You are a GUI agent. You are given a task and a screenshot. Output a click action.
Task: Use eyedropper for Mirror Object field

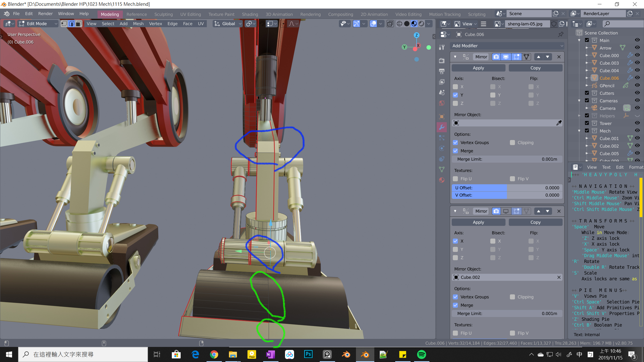tap(559, 123)
